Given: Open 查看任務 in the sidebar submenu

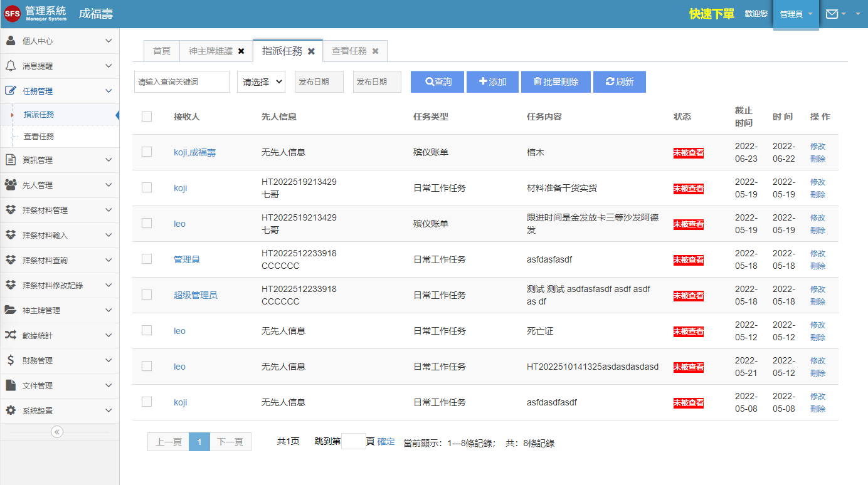Looking at the screenshot, I should [39, 136].
